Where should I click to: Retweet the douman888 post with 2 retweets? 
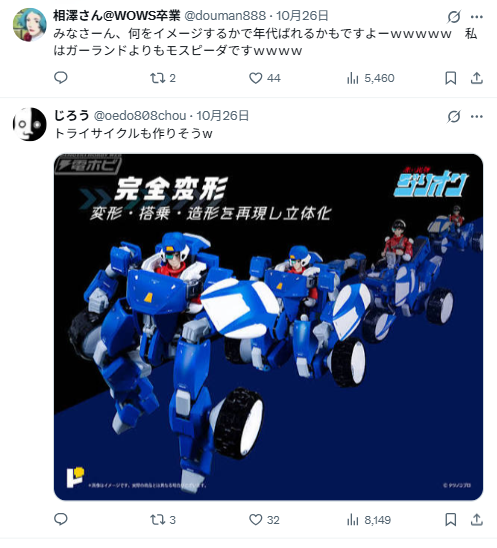pos(163,78)
